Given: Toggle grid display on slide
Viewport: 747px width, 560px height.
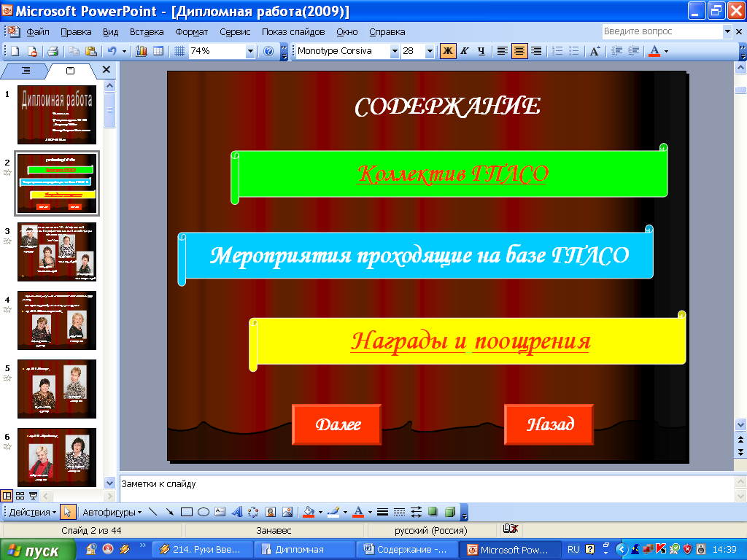Looking at the screenshot, I should tap(179, 51).
